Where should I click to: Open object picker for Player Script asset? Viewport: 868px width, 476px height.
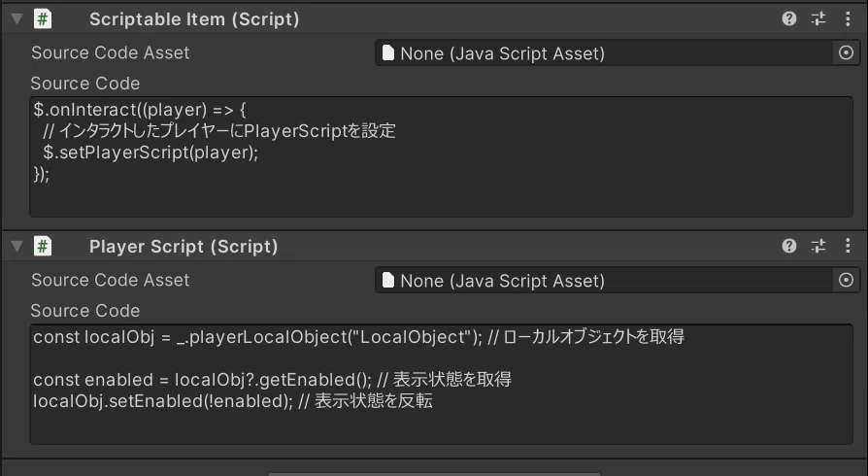click(846, 280)
